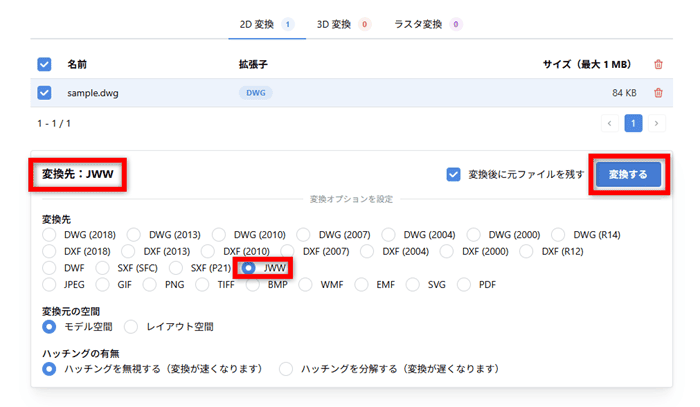Viewport: 700px width, 407px height.
Task: Go to previous page arrow
Action: coord(609,123)
